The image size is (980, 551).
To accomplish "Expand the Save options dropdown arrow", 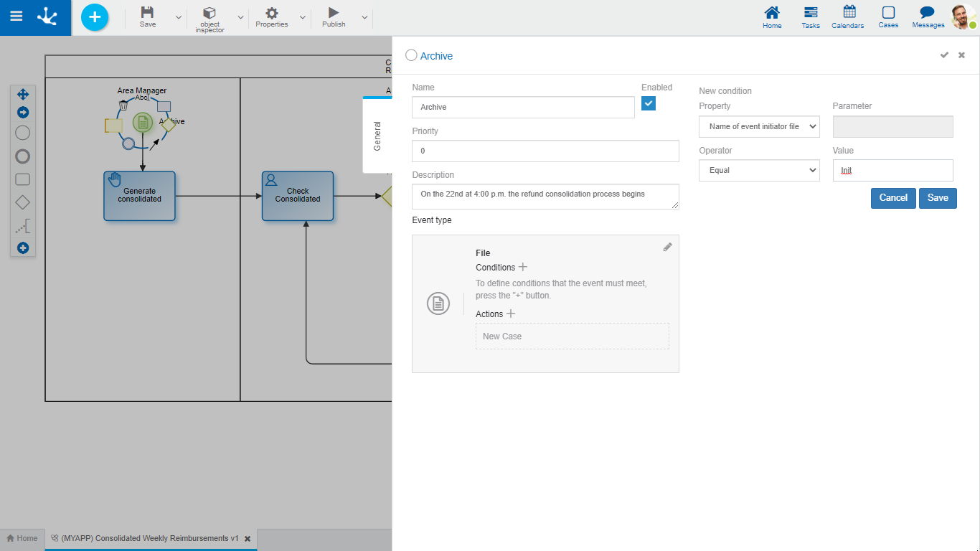I will [x=179, y=17].
